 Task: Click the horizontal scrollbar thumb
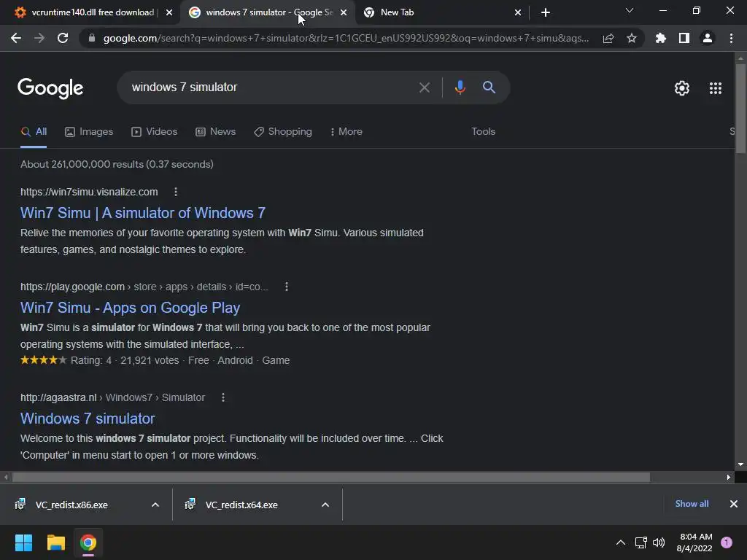tap(331, 477)
